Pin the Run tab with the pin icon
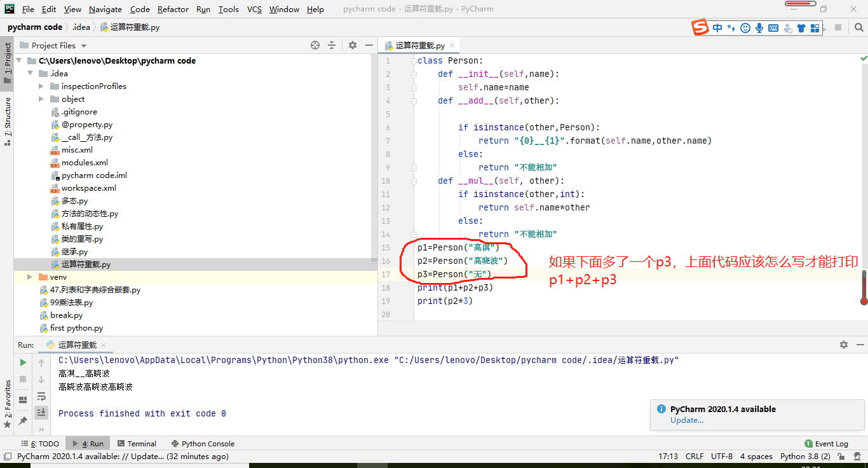The height and width of the screenshot is (468, 868). tap(23, 421)
